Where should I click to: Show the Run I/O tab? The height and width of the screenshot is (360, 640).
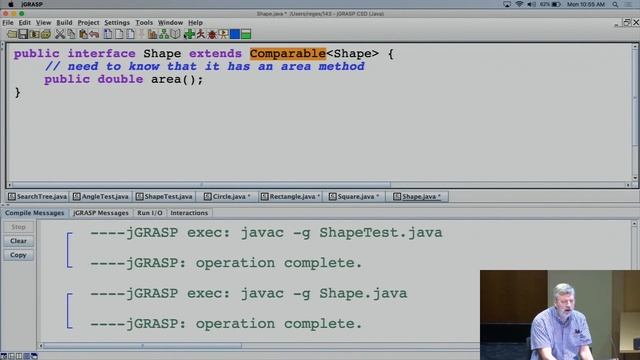pos(150,213)
